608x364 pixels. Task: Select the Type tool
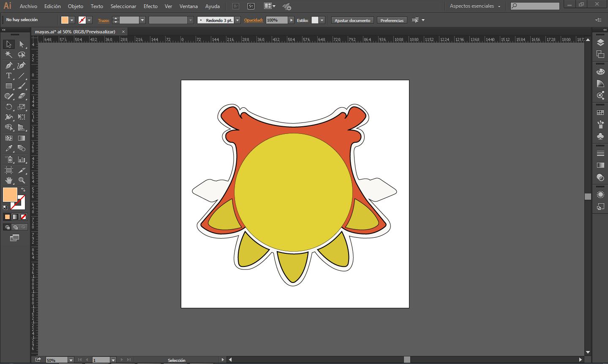9,76
